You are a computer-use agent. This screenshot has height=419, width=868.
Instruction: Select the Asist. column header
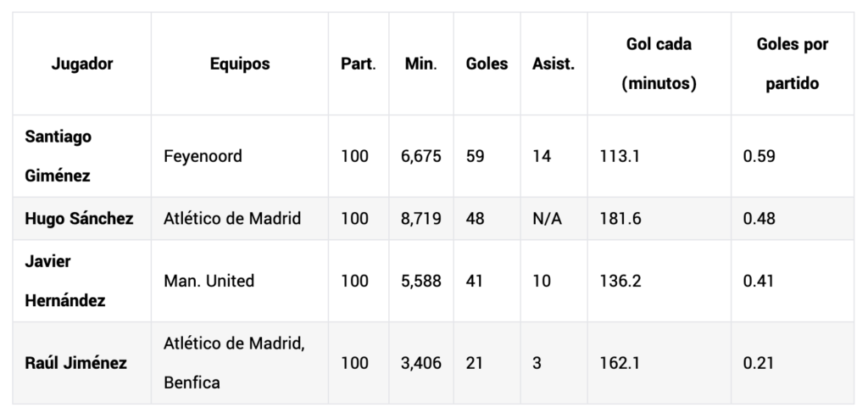coord(554,64)
